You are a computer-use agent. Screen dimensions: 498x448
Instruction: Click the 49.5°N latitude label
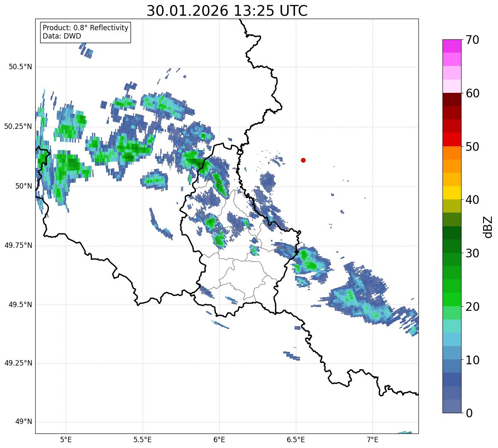coord(20,305)
